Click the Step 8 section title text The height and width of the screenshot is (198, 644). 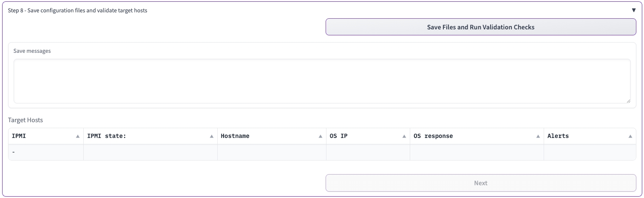point(77,10)
